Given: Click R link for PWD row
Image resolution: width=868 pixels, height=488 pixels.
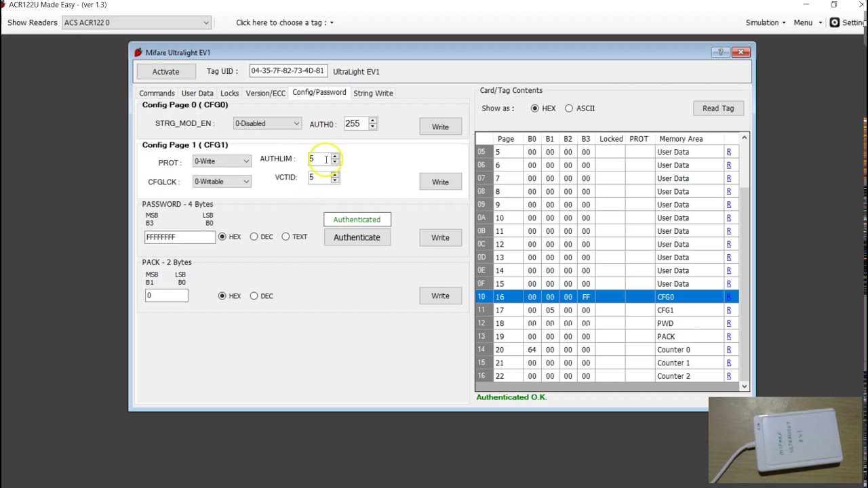Looking at the screenshot, I should pyautogui.click(x=729, y=323).
